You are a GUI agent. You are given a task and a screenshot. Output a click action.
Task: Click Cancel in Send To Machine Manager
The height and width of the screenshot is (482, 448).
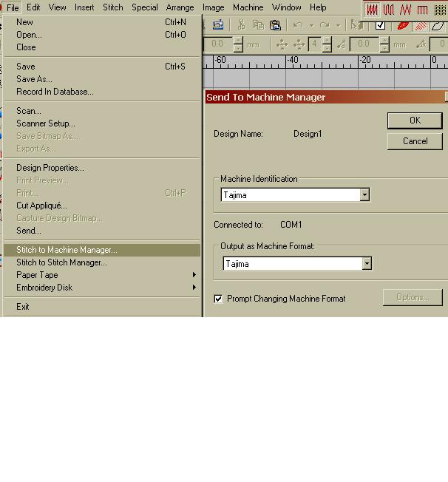(415, 141)
